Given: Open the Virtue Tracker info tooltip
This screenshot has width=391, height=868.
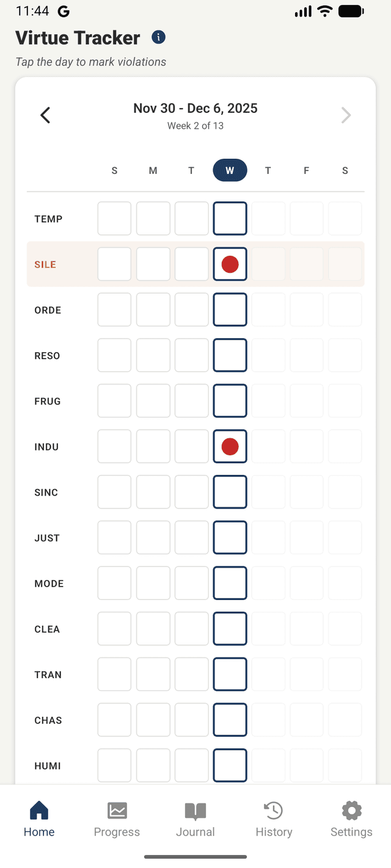Looking at the screenshot, I should [158, 37].
